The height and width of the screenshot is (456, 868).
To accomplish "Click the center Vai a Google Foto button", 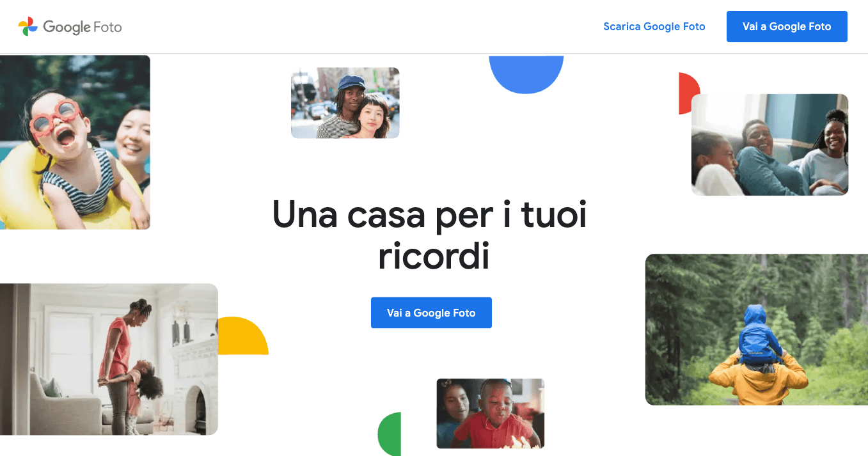I will pyautogui.click(x=431, y=313).
